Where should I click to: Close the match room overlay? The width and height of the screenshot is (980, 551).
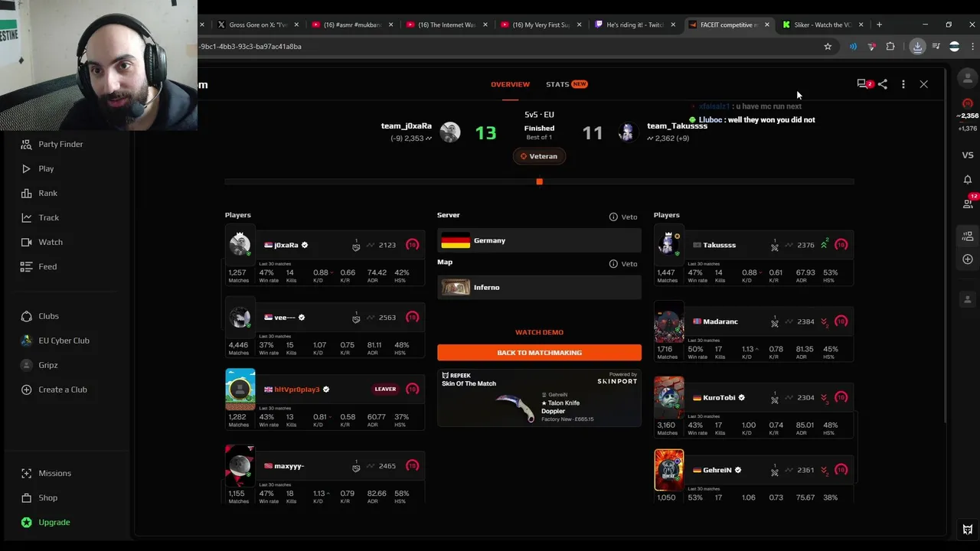[924, 84]
